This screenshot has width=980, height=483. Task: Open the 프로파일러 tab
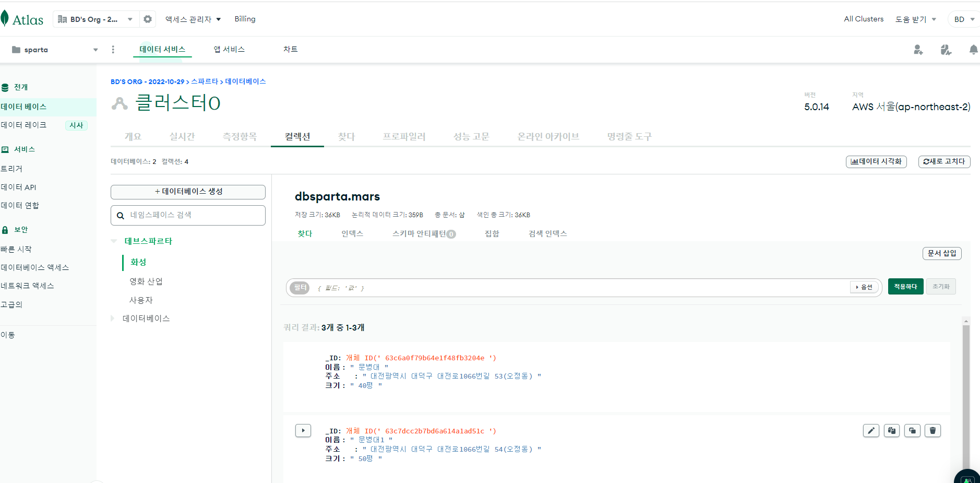(x=404, y=136)
